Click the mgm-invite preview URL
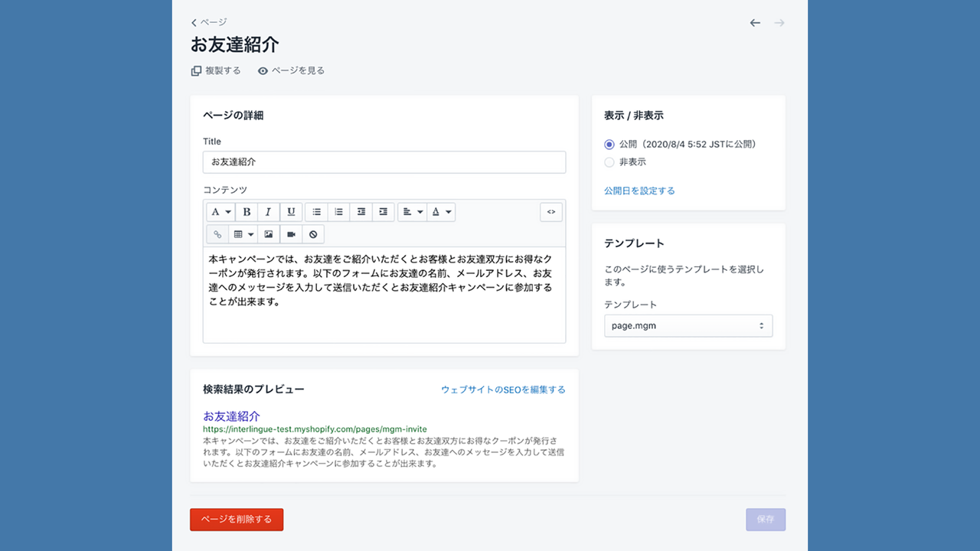The height and width of the screenshot is (551, 980). click(315, 429)
